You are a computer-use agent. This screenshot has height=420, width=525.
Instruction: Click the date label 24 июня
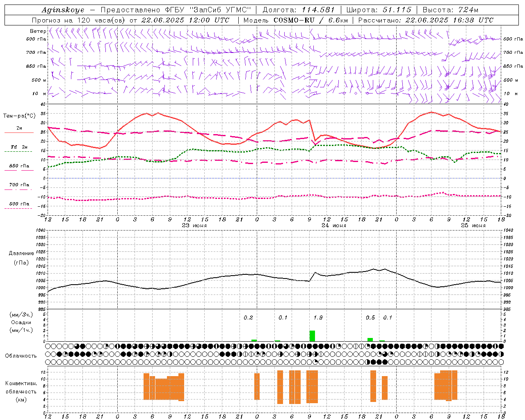click(334, 226)
